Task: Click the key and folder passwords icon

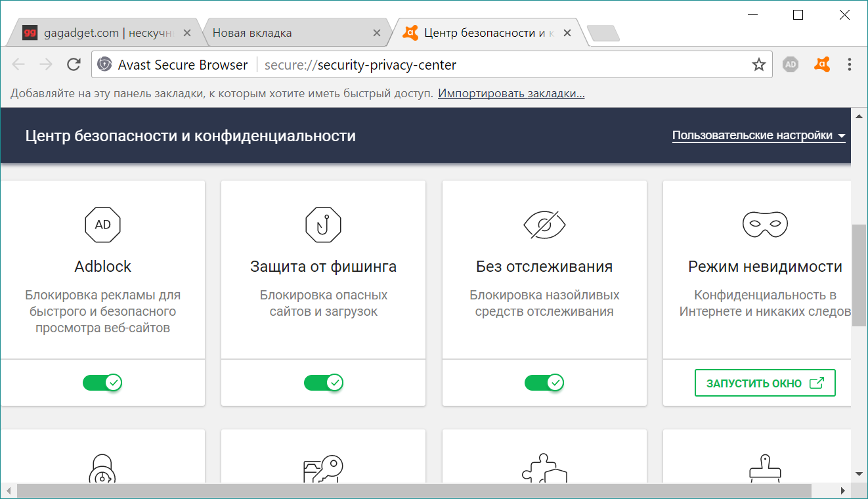Action: click(324, 470)
